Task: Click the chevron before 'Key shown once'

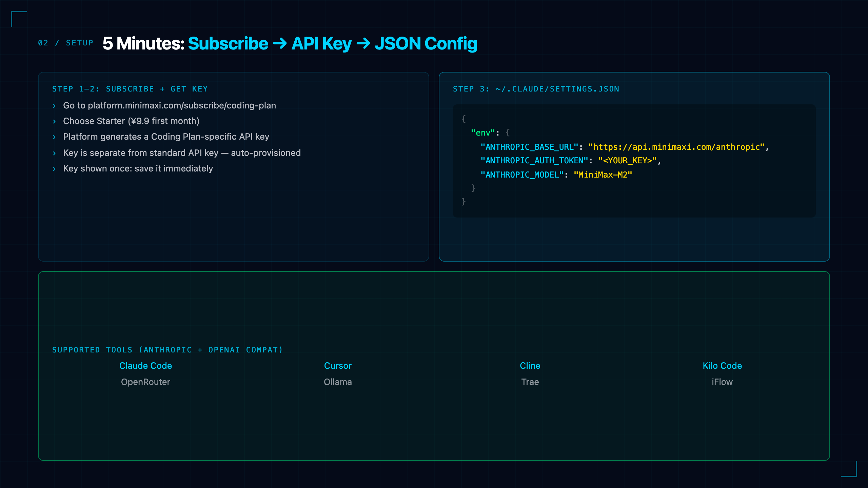Action: tap(54, 169)
